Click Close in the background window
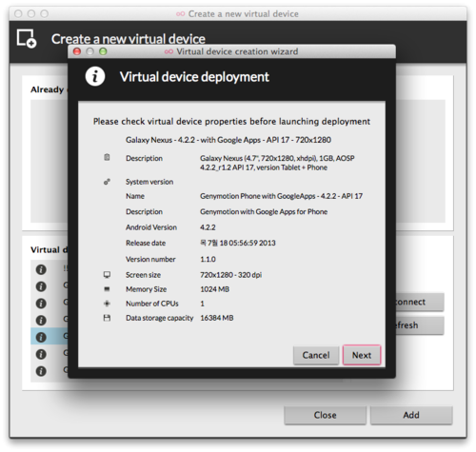 click(x=325, y=415)
